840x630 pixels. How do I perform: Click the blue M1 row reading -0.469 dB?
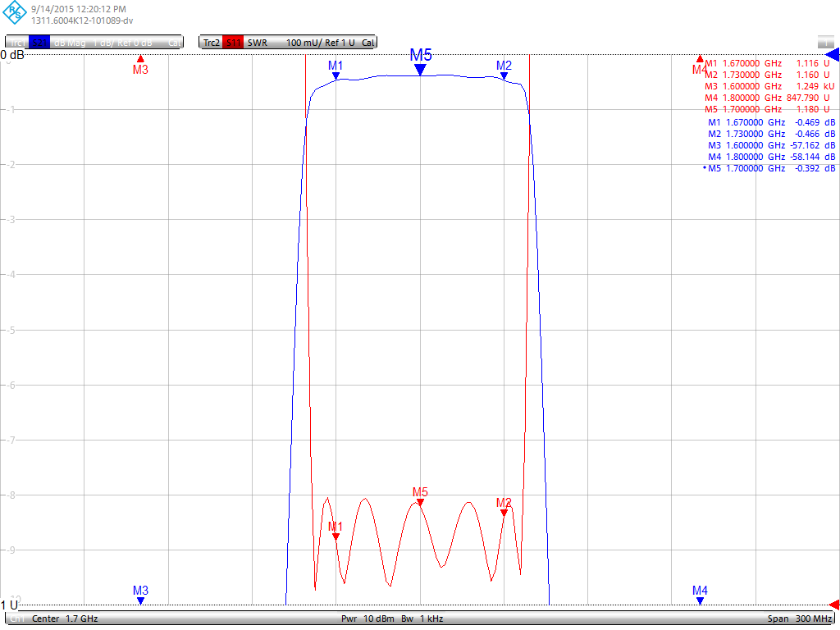[x=771, y=123]
